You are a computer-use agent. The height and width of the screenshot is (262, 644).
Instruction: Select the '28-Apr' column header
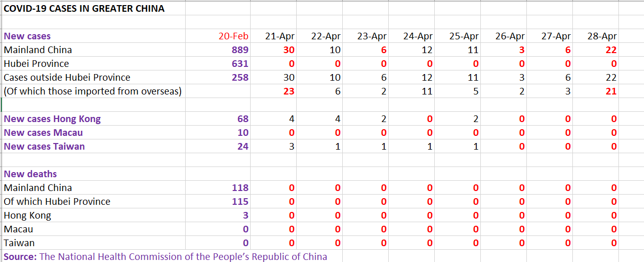pos(602,36)
